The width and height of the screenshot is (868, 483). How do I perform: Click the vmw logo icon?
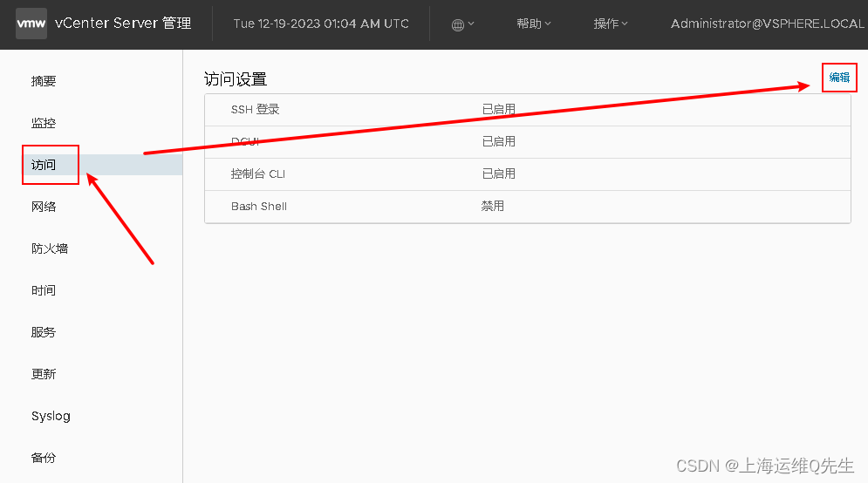click(31, 24)
